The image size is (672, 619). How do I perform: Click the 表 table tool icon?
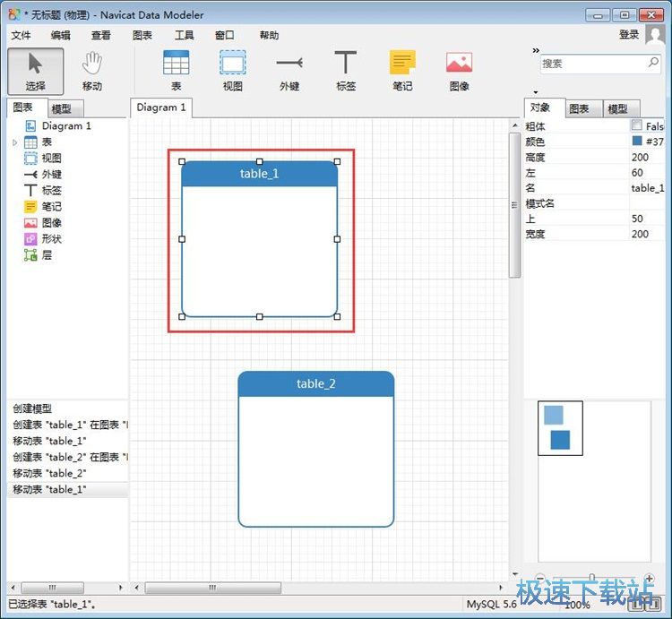(x=177, y=70)
